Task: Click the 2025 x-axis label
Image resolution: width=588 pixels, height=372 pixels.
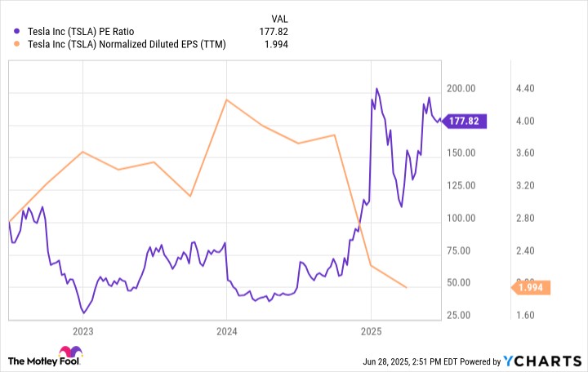Action: (x=371, y=331)
